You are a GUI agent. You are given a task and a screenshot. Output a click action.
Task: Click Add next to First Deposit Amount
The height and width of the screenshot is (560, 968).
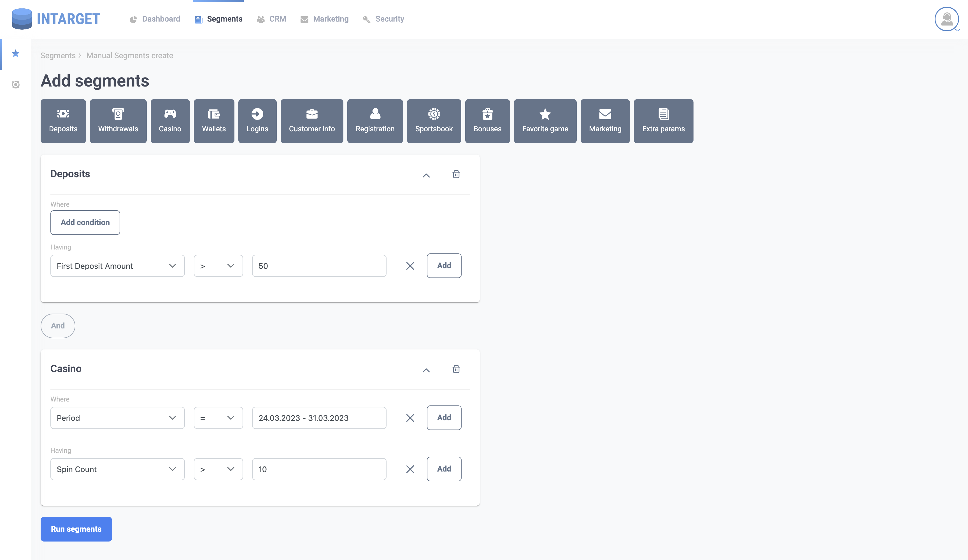tap(444, 265)
